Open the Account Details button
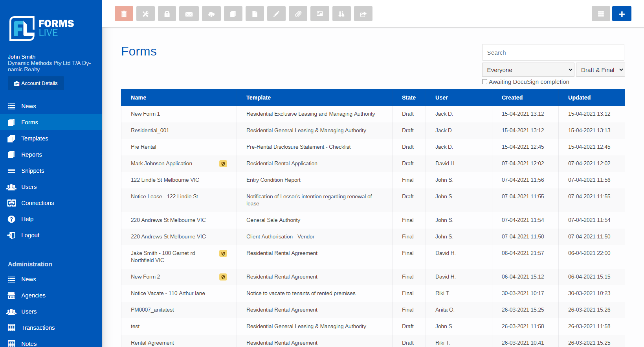The width and height of the screenshot is (644, 347). [36, 83]
